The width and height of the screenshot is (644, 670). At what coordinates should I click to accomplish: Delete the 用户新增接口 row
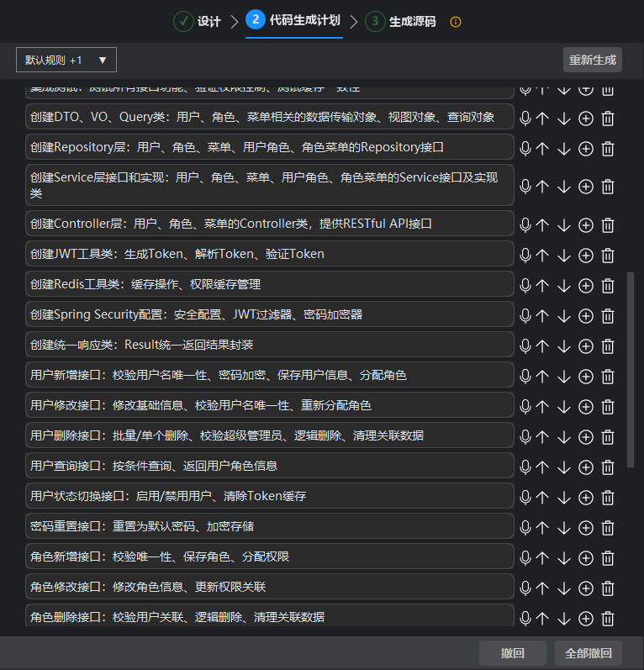[608, 377]
